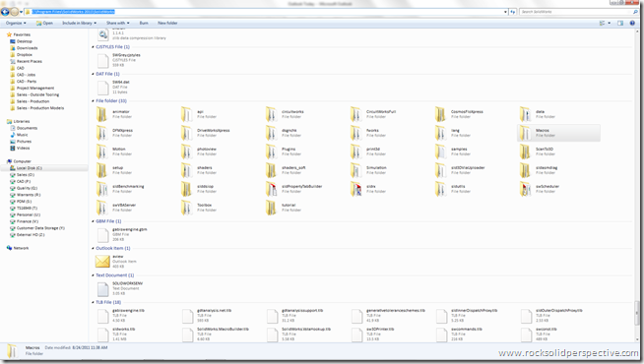
Task: Select the Finance (V:) network drive
Action: [x=24, y=221]
